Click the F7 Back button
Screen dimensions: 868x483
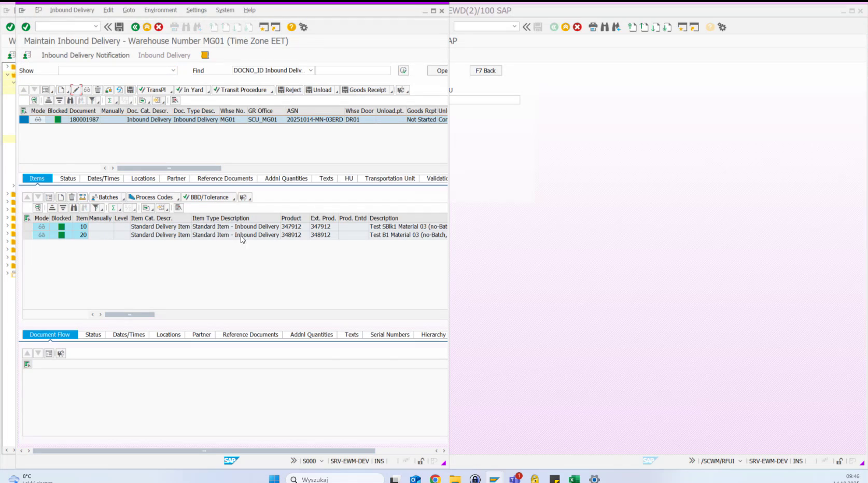pyautogui.click(x=485, y=70)
